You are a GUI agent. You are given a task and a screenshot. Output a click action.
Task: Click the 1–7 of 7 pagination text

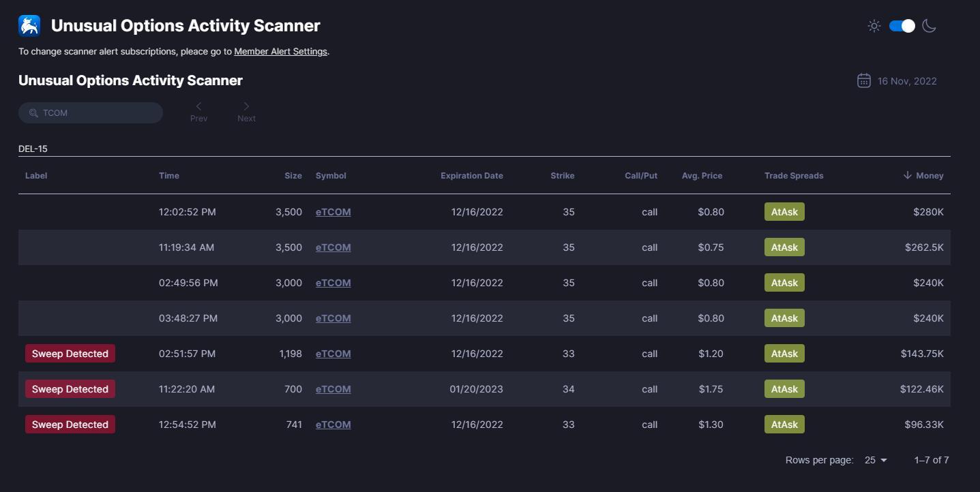pyautogui.click(x=932, y=460)
